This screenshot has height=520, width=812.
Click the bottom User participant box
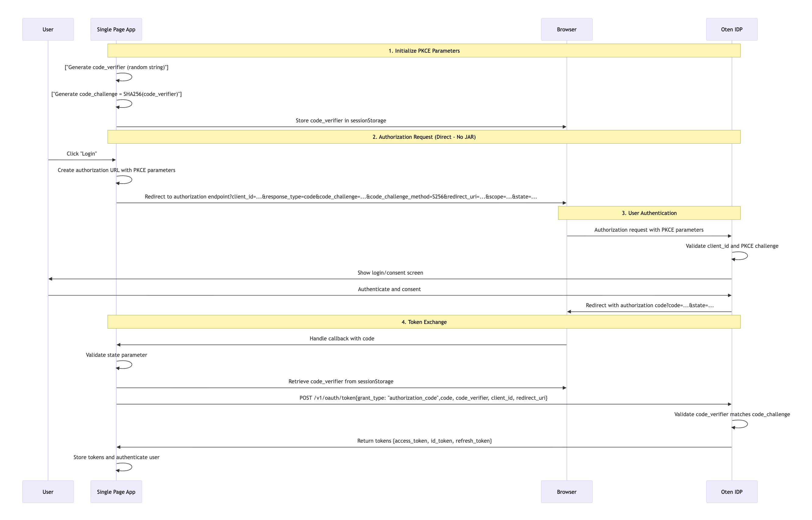pyautogui.click(x=48, y=492)
